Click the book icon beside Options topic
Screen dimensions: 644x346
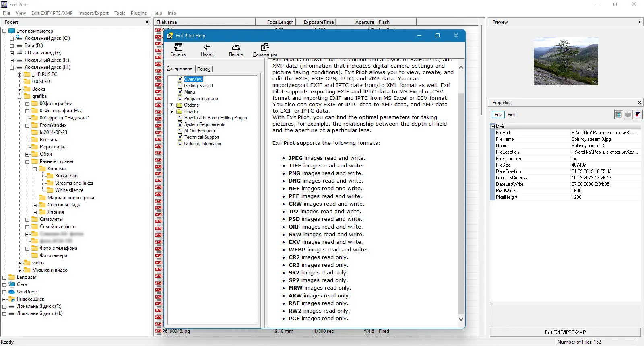coord(180,105)
